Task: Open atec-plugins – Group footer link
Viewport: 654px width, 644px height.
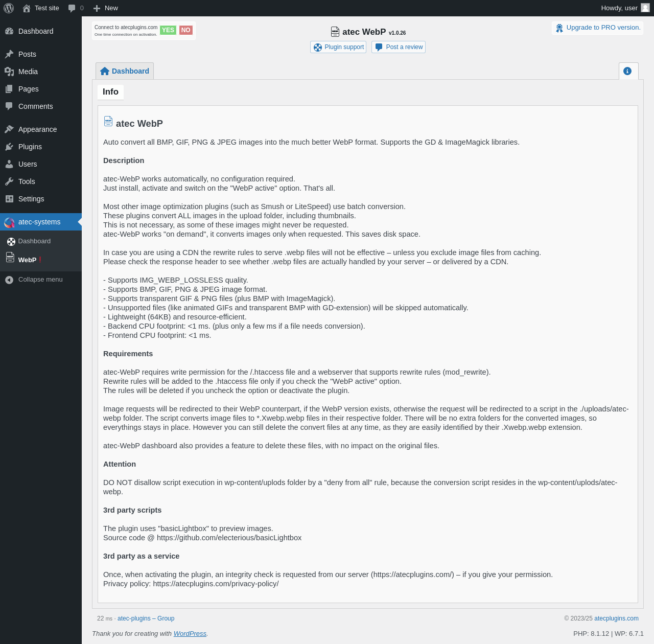Action: [x=146, y=618]
